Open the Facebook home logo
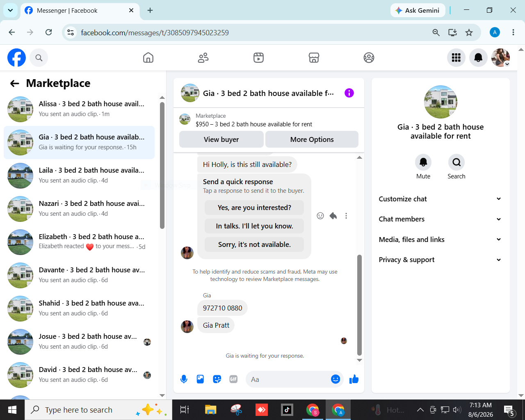The width and height of the screenshot is (525, 420). (x=16, y=57)
